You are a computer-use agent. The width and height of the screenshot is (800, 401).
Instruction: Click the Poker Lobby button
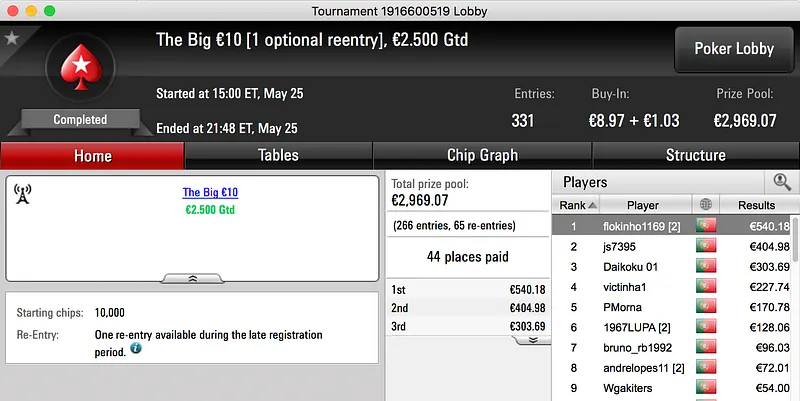pyautogui.click(x=731, y=49)
